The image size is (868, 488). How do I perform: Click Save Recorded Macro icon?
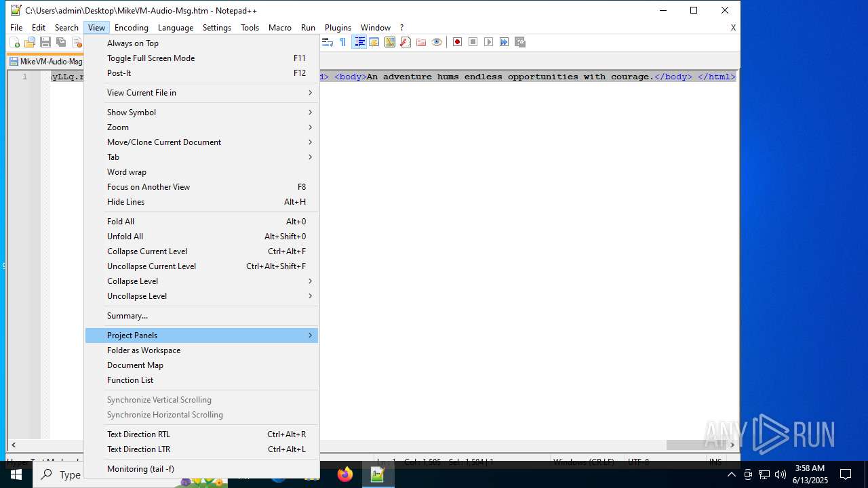point(520,42)
